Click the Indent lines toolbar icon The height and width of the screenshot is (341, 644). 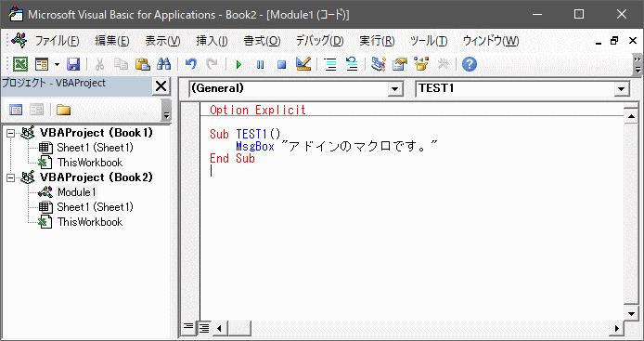[330, 65]
